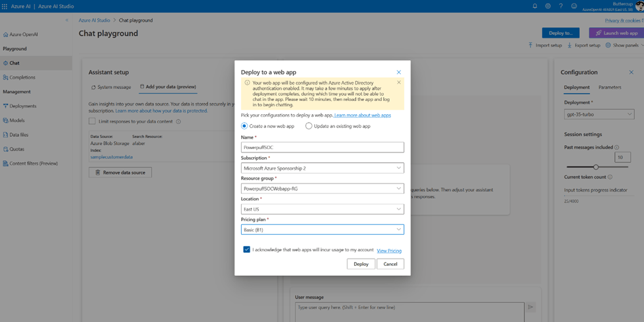This screenshot has height=322, width=644.
Task: Switch to the Parameters tab
Action: coord(610,87)
